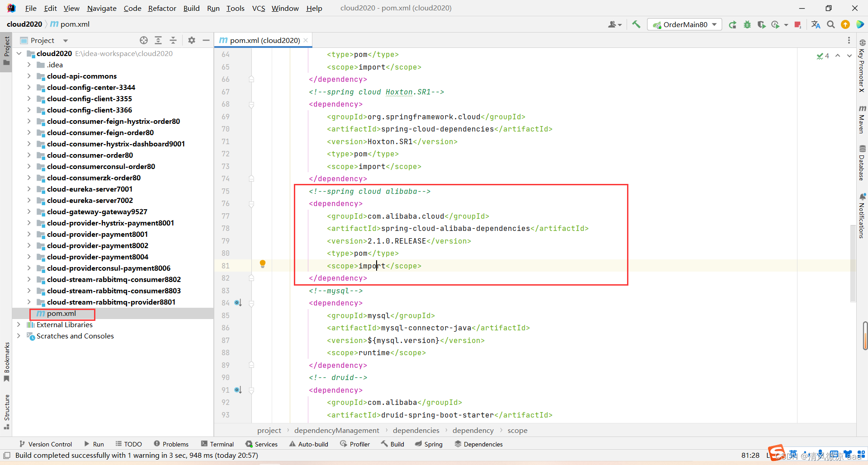Toggle the Bookmarks tool window
The height and width of the screenshot is (465, 868).
(6, 362)
